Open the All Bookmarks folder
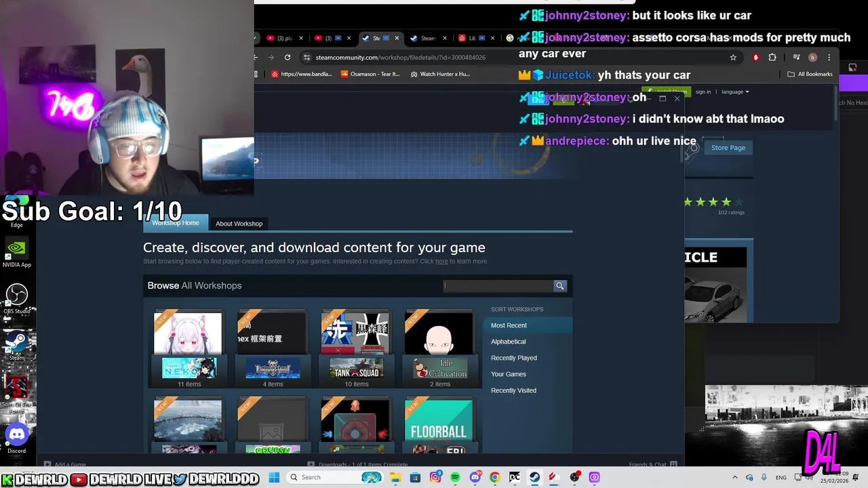868x488 pixels. [810, 74]
